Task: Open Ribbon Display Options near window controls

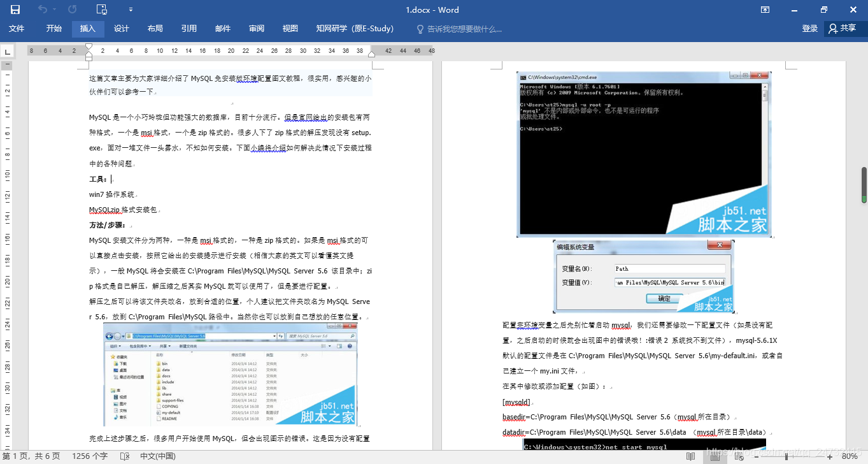Action: pos(765,10)
